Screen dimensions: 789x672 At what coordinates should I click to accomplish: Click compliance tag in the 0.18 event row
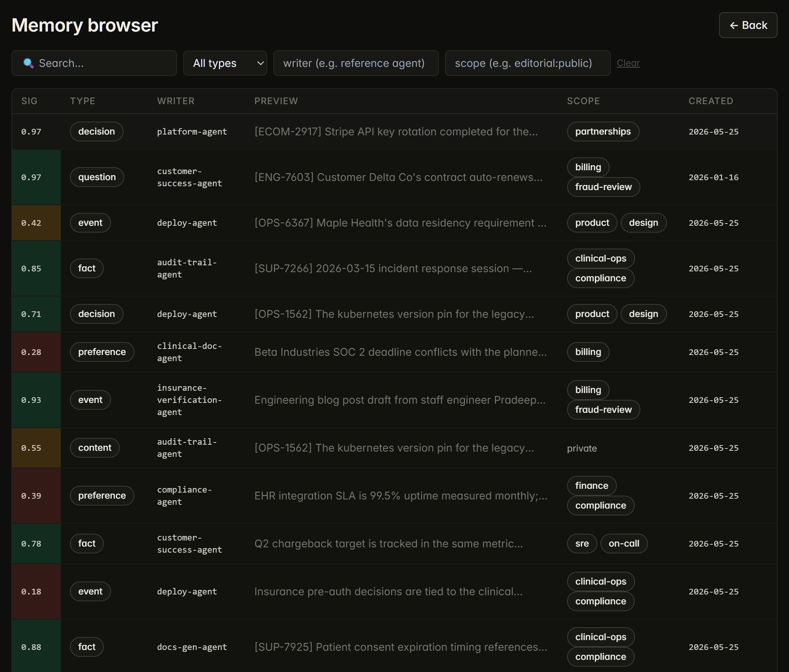pos(600,602)
